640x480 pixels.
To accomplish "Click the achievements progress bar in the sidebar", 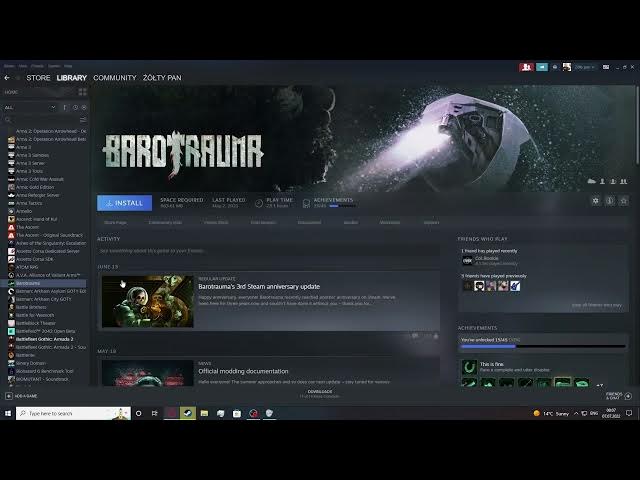I will pos(543,347).
